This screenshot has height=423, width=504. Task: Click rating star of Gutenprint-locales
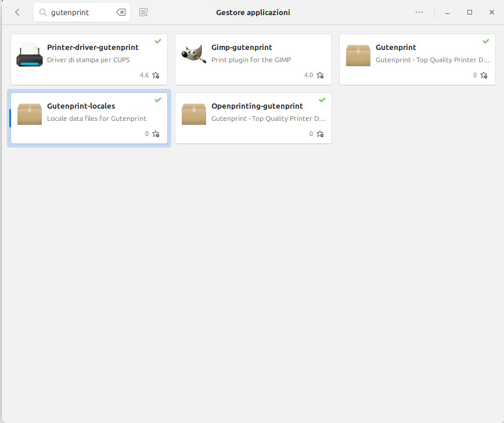tap(156, 134)
